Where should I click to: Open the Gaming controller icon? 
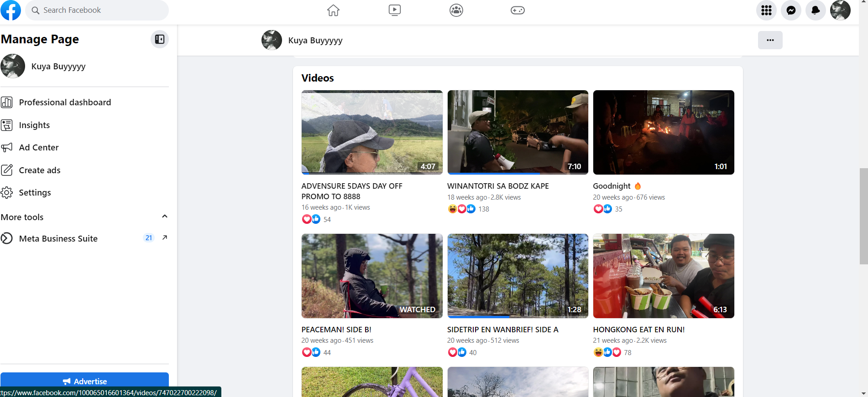[518, 10]
